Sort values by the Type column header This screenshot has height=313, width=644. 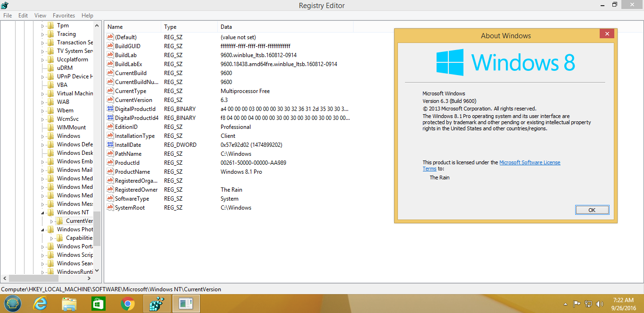tap(189, 27)
